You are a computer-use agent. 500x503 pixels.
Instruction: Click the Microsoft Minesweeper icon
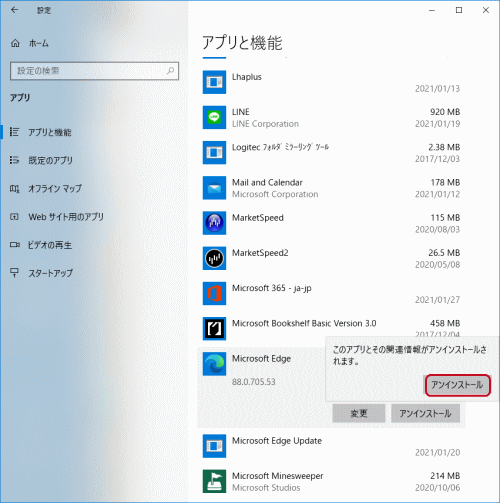[x=214, y=481]
